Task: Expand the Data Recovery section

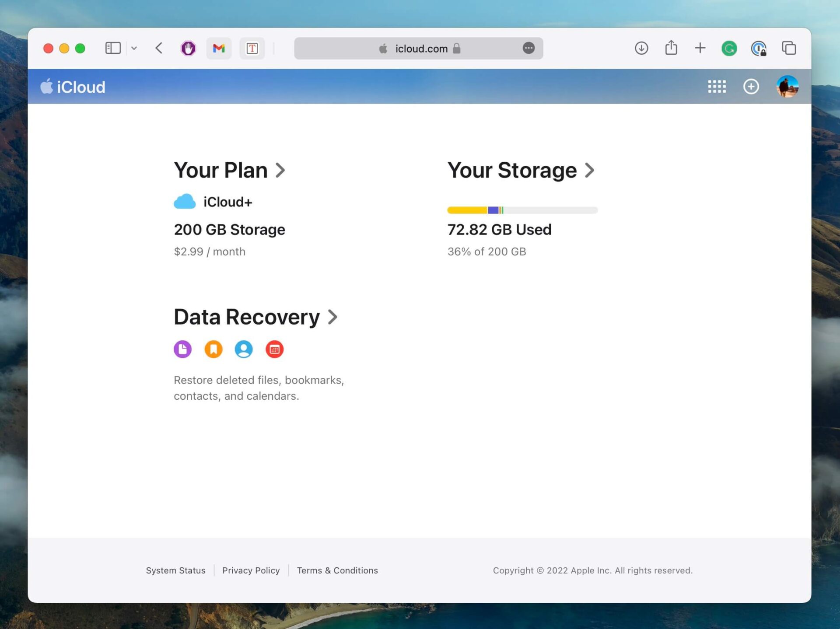Action: [256, 317]
